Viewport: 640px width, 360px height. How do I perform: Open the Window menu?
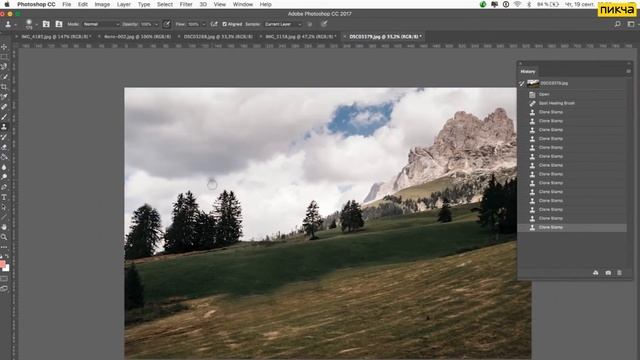(243, 4)
